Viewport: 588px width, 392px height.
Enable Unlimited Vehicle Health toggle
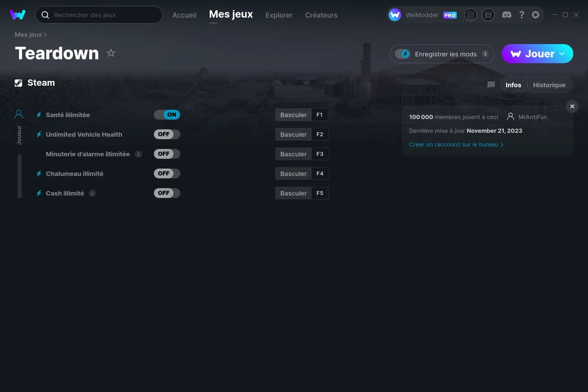click(167, 134)
